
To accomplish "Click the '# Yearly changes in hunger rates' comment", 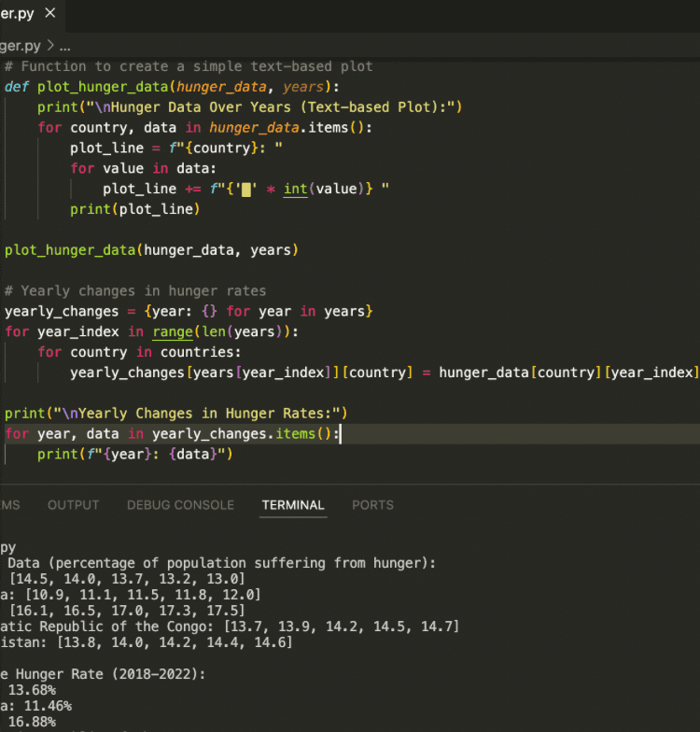I will (135, 291).
